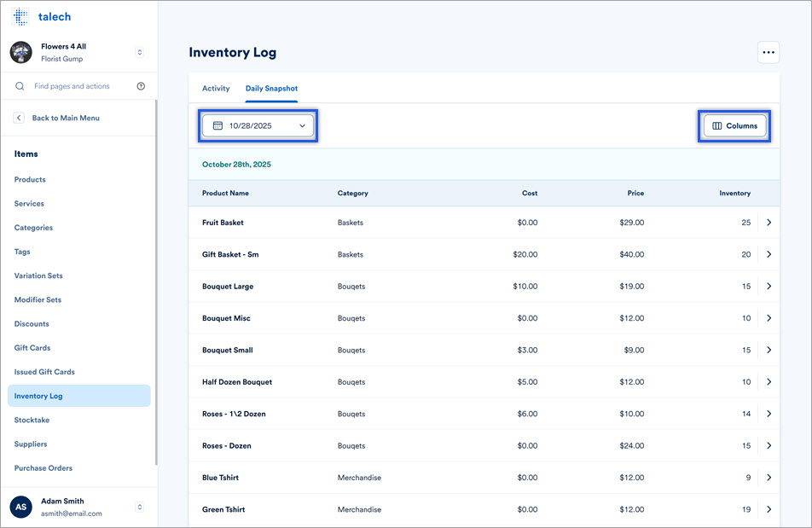Open the help question-mark icon
The width and height of the screenshot is (812, 528).
click(141, 86)
